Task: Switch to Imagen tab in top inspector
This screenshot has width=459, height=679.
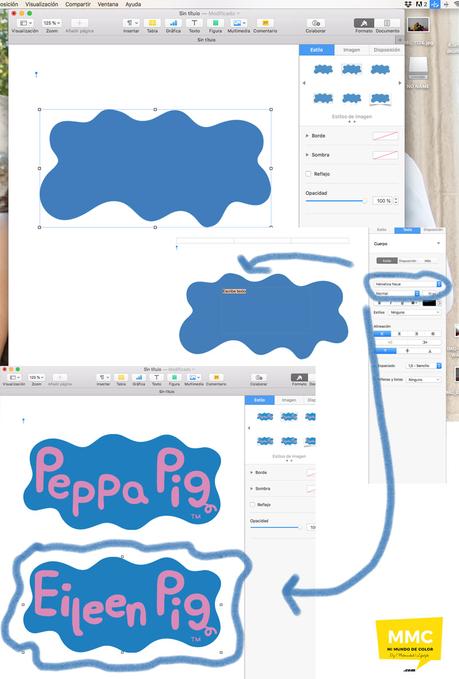Action: [x=352, y=50]
